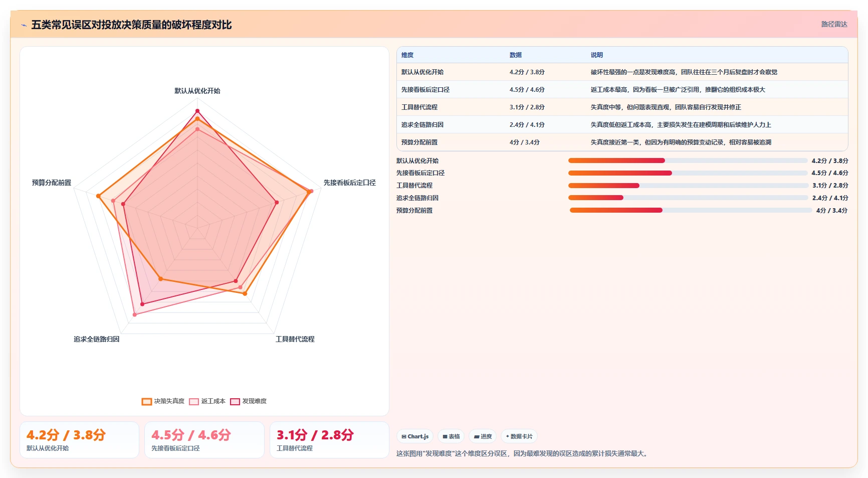Screen dimensions: 868x478
Task: Click the 路径雷达 label in the header
Action: (834, 24)
